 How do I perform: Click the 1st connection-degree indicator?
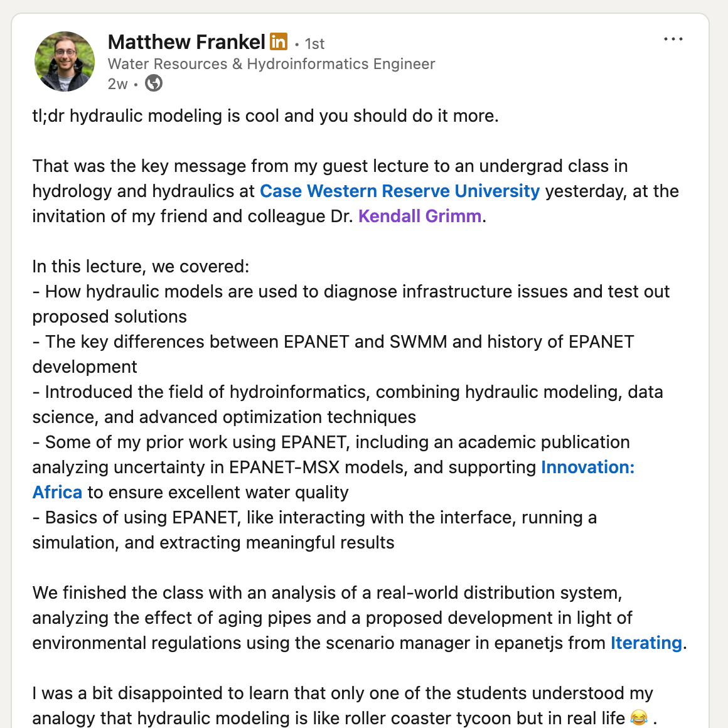(x=314, y=43)
